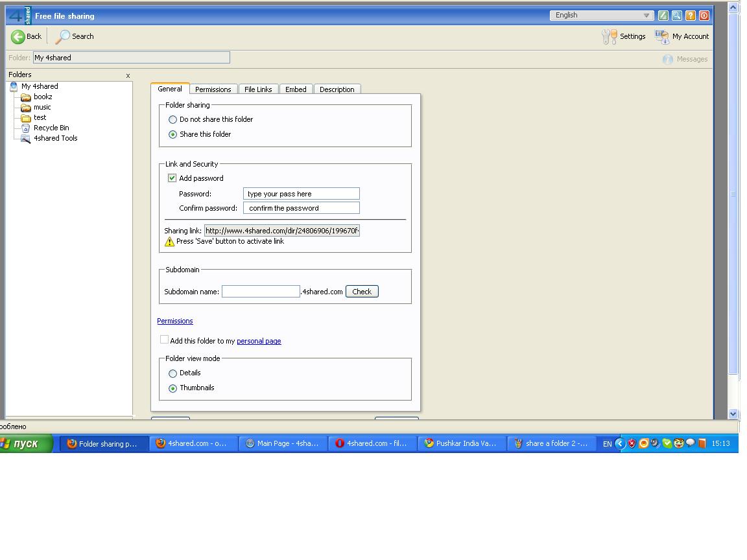Toggle the Add password checkbox
Image resolution: width=747 pixels, height=560 pixels.
tap(172, 178)
